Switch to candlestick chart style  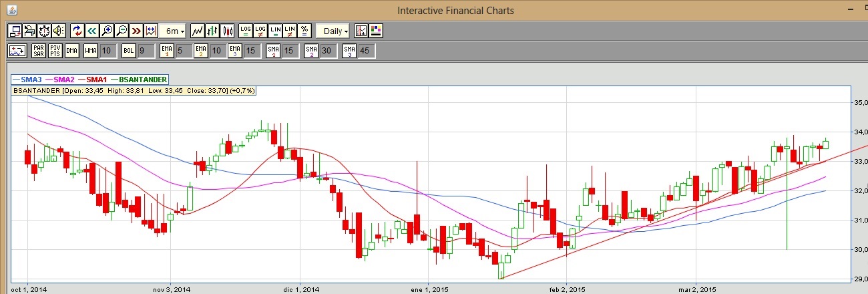click(x=227, y=31)
